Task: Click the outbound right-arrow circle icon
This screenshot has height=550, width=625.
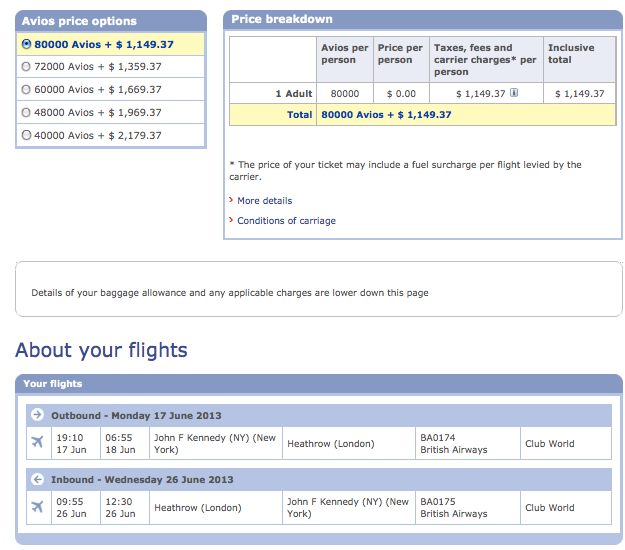Action: pyautogui.click(x=37, y=415)
